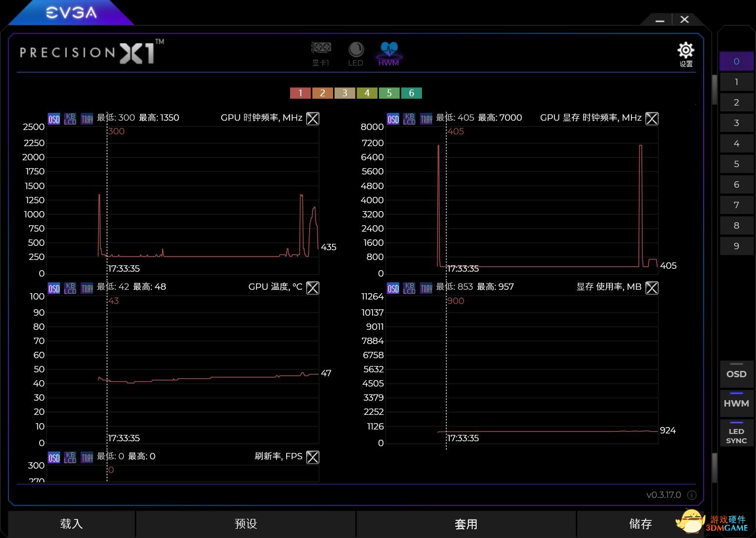
Task: Toggle TRAY for GPU 显存 时钟频率 graph
Action: (x=426, y=119)
